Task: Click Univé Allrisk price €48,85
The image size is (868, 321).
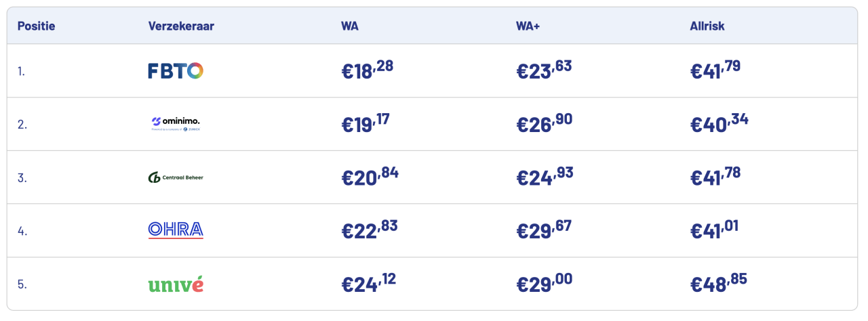Action: click(x=719, y=283)
